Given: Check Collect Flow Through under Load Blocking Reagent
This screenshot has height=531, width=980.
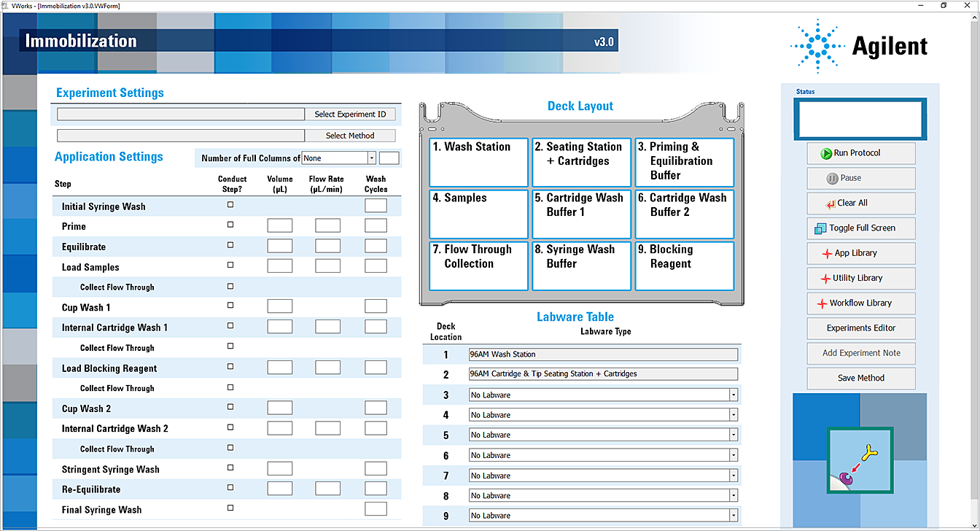Looking at the screenshot, I should (x=231, y=387).
